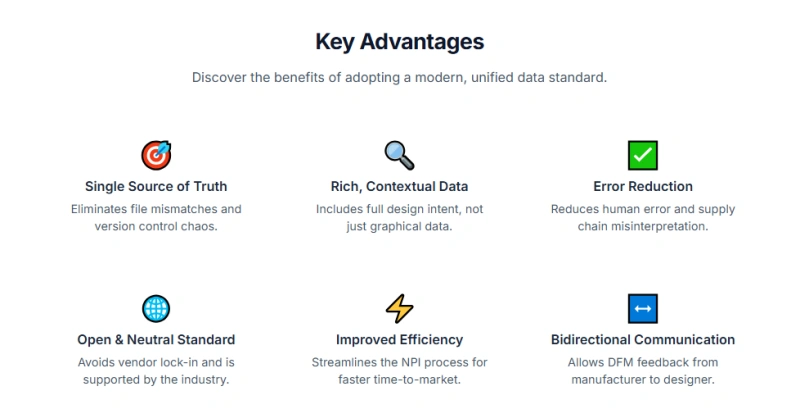Click the human error description text
Viewport: 800px width, 408px height.
point(642,217)
